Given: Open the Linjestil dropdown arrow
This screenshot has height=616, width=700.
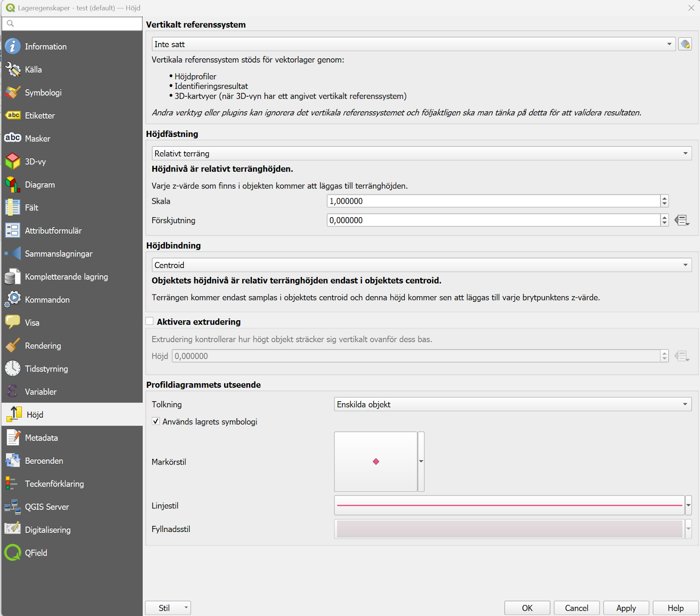Looking at the screenshot, I should 688,505.
